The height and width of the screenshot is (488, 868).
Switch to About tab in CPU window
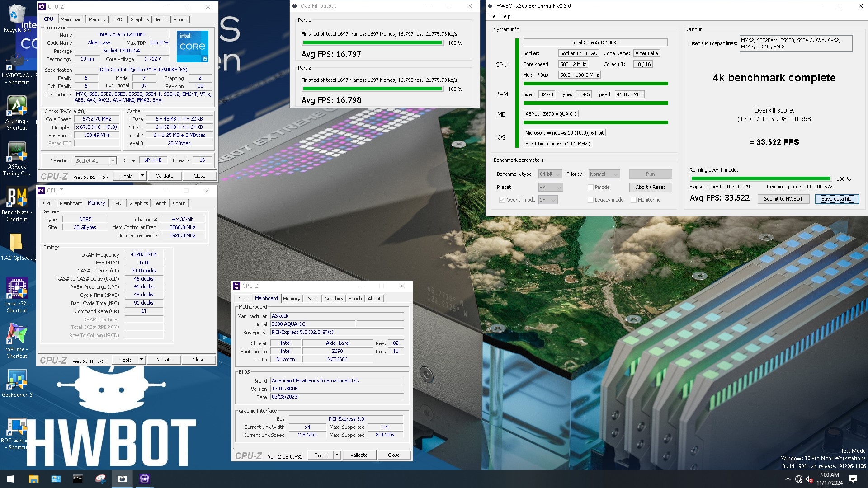[179, 19]
